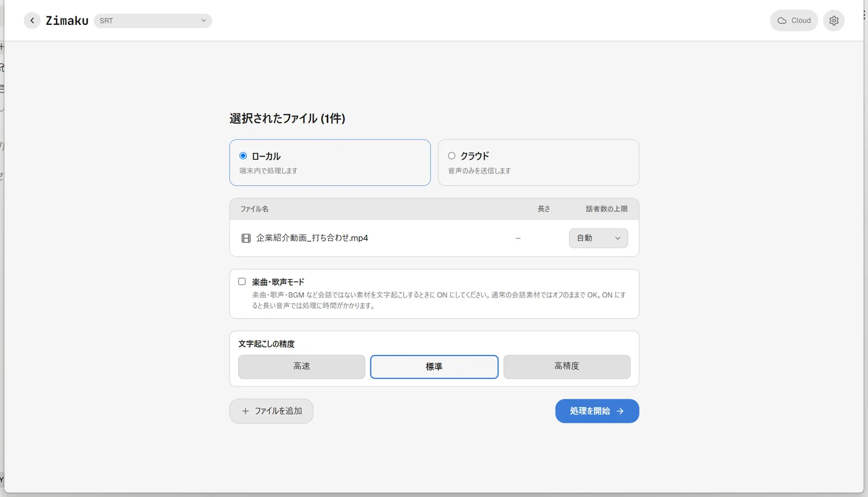Click the ファイル名 column header
The image size is (868, 497).
[x=254, y=209]
